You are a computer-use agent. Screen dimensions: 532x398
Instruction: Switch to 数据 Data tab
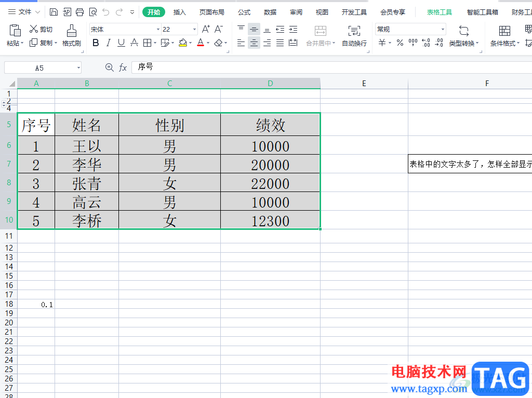tap(270, 12)
